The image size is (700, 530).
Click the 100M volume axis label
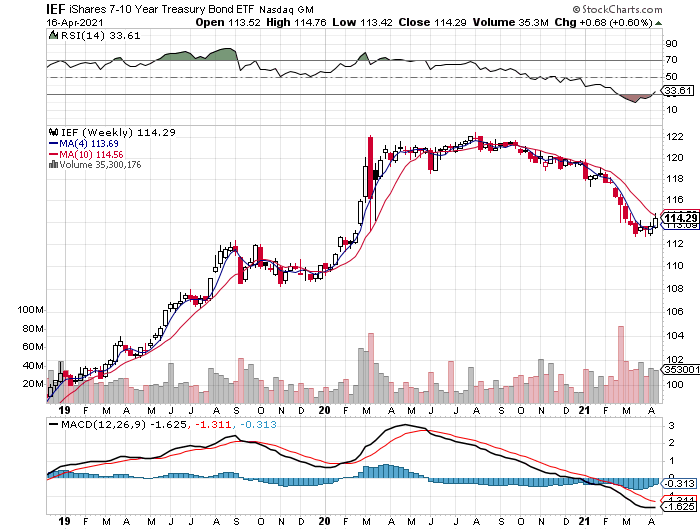pos(31,310)
